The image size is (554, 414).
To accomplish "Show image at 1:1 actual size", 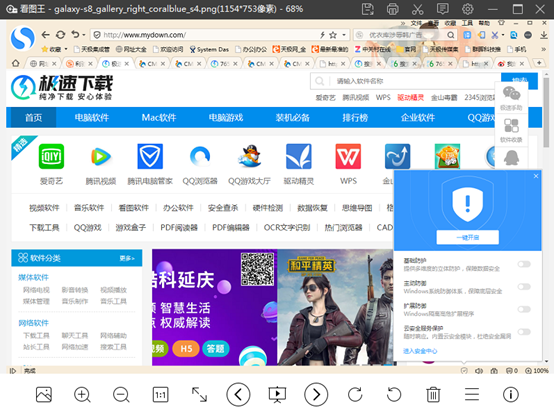I will tap(160, 394).
